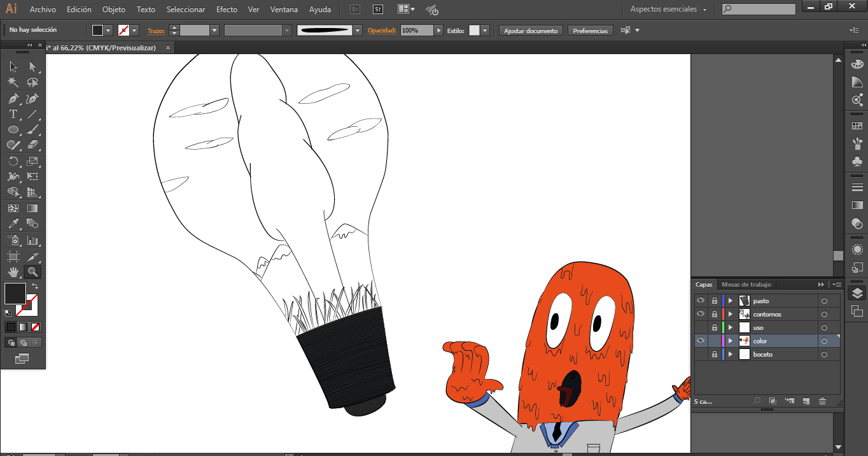Toggle visibility of the contornos layer
The width and height of the screenshot is (868, 456).
tap(701, 314)
